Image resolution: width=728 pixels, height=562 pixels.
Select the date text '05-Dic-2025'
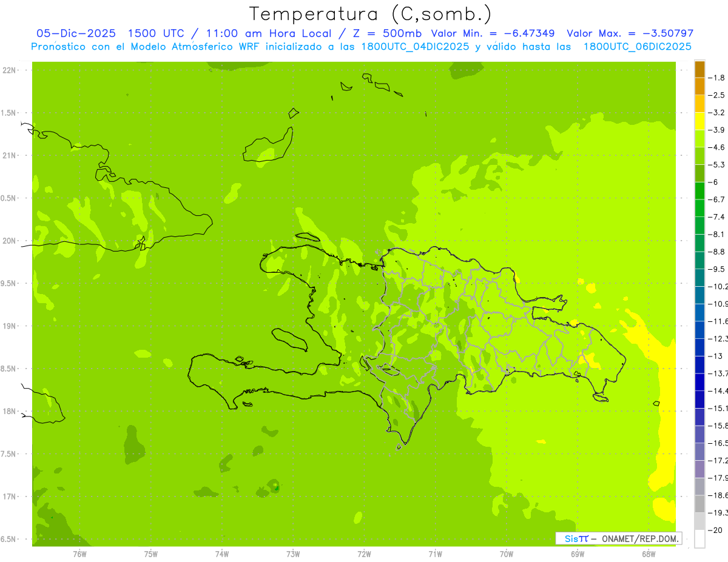(x=76, y=33)
